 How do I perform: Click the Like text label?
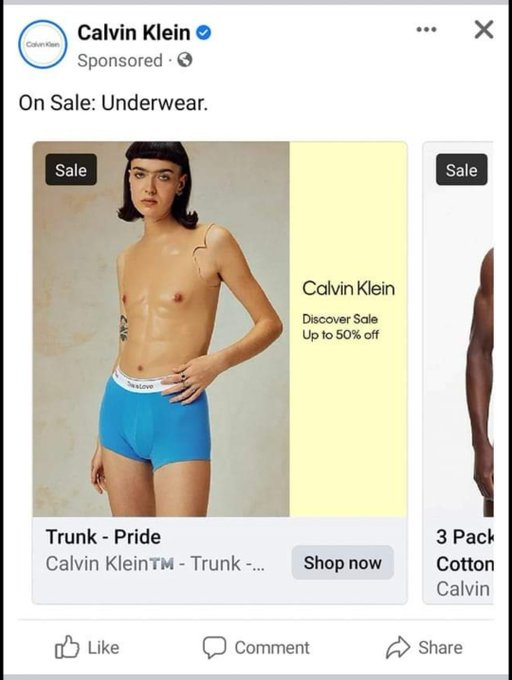(103, 647)
